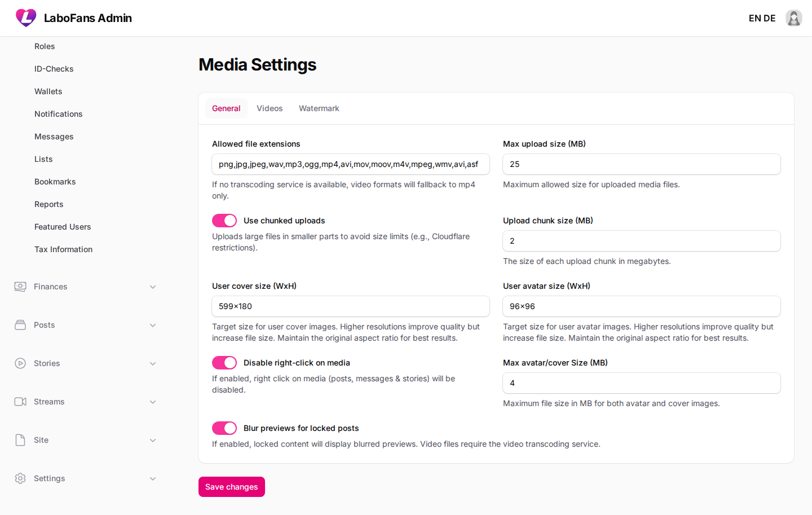This screenshot has height=515, width=812.
Task: Click 'Disable right-click on media' label
Action: (297, 363)
